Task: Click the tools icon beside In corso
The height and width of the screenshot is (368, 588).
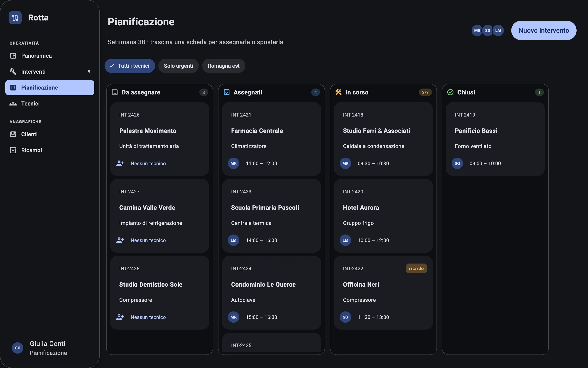Action: click(x=339, y=92)
